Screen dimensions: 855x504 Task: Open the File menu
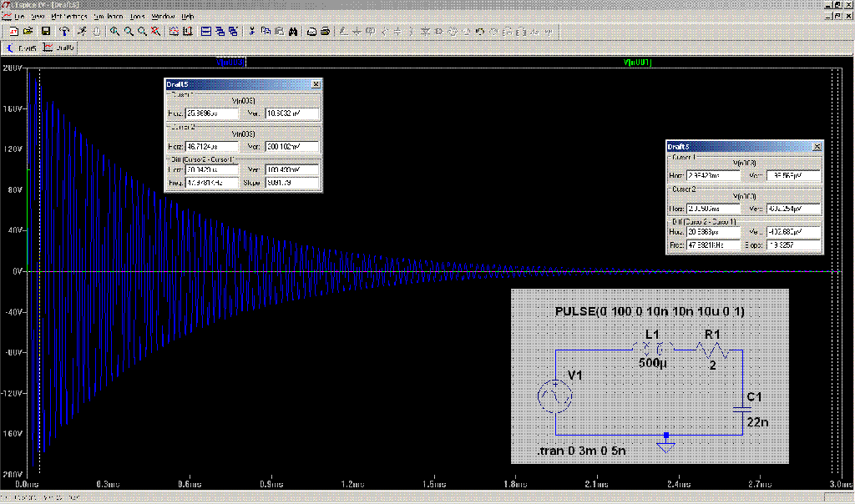19,17
